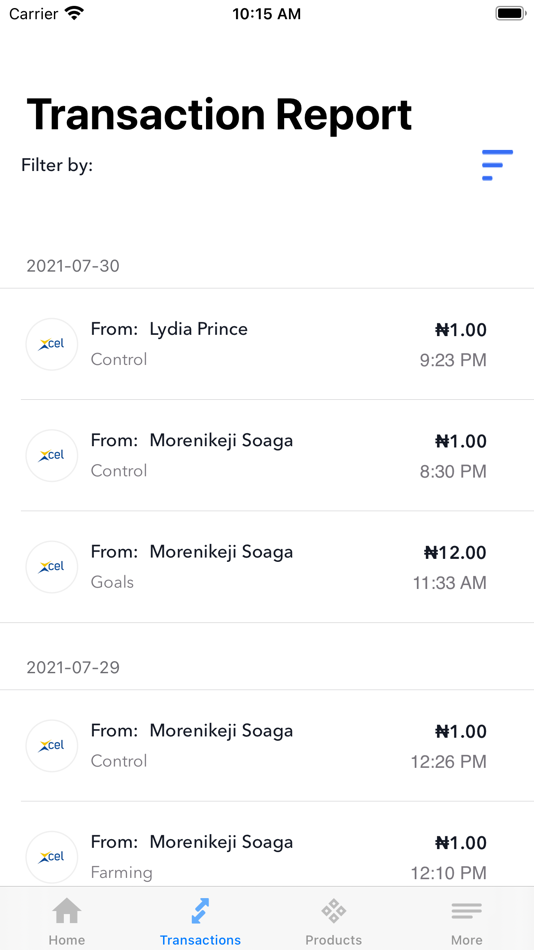Tap the ₦1.00 amount at 9:23 PM
The height and width of the screenshot is (950, 534).
[461, 330]
